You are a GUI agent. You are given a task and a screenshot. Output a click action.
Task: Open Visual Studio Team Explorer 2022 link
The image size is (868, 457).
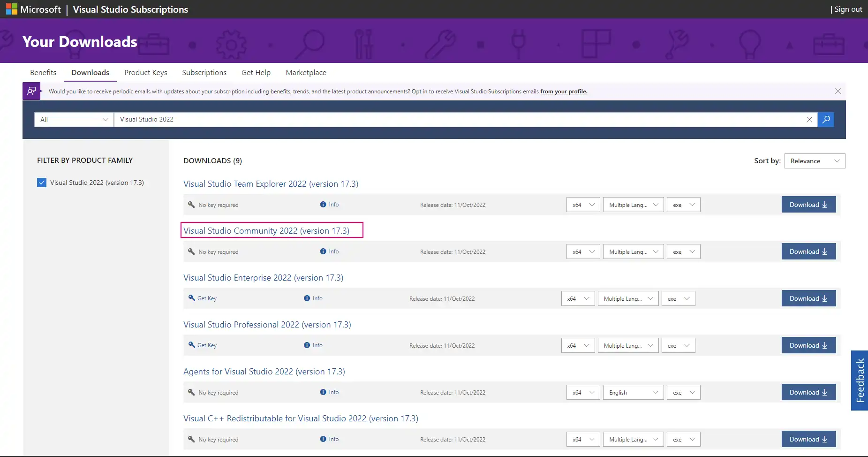click(x=271, y=183)
